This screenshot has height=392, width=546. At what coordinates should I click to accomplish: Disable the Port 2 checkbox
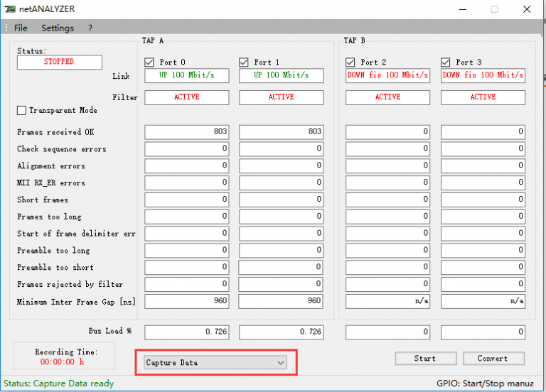[x=350, y=62]
